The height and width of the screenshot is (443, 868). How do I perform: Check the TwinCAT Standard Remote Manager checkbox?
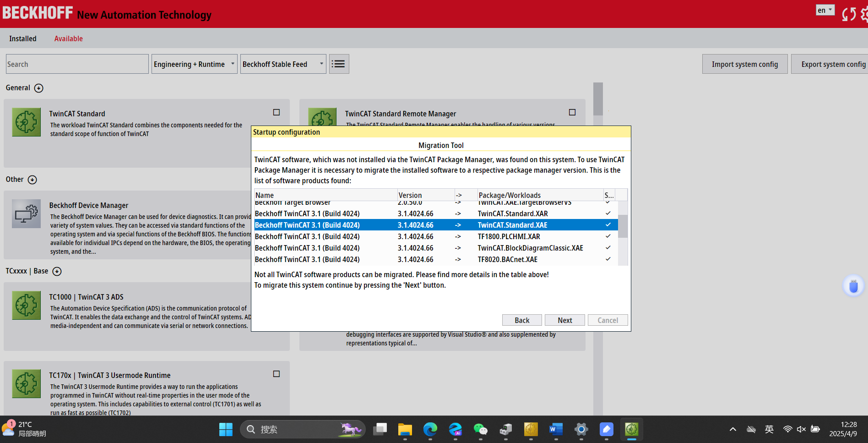(x=572, y=112)
